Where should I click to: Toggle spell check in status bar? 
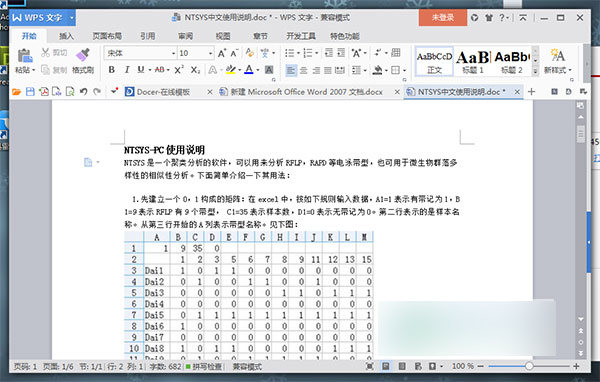204,367
